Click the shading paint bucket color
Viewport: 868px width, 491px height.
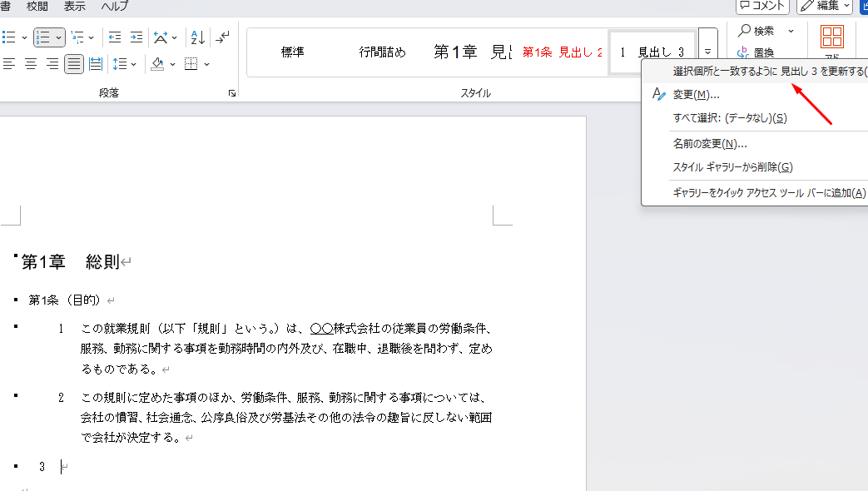[158, 64]
